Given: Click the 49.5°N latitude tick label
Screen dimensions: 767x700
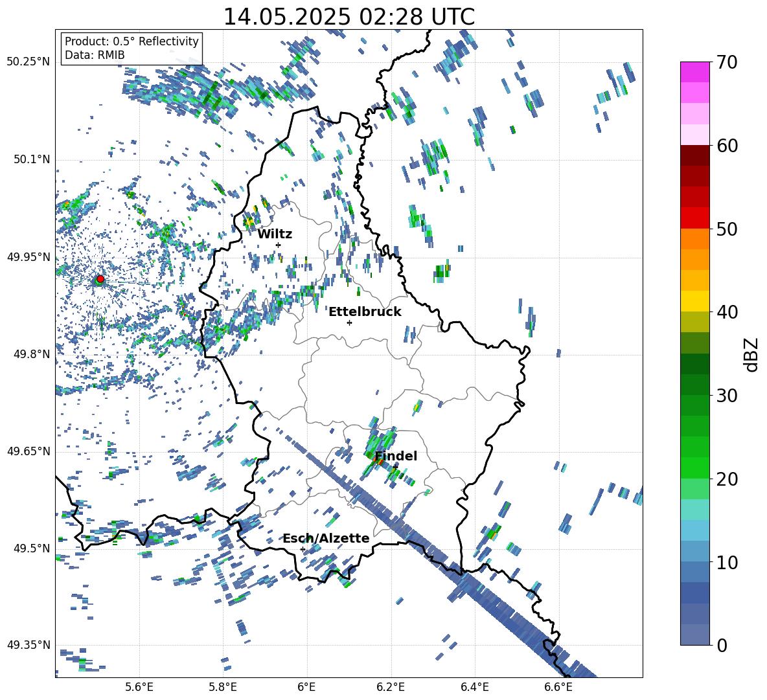Looking at the screenshot, I should (x=31, y=548).
